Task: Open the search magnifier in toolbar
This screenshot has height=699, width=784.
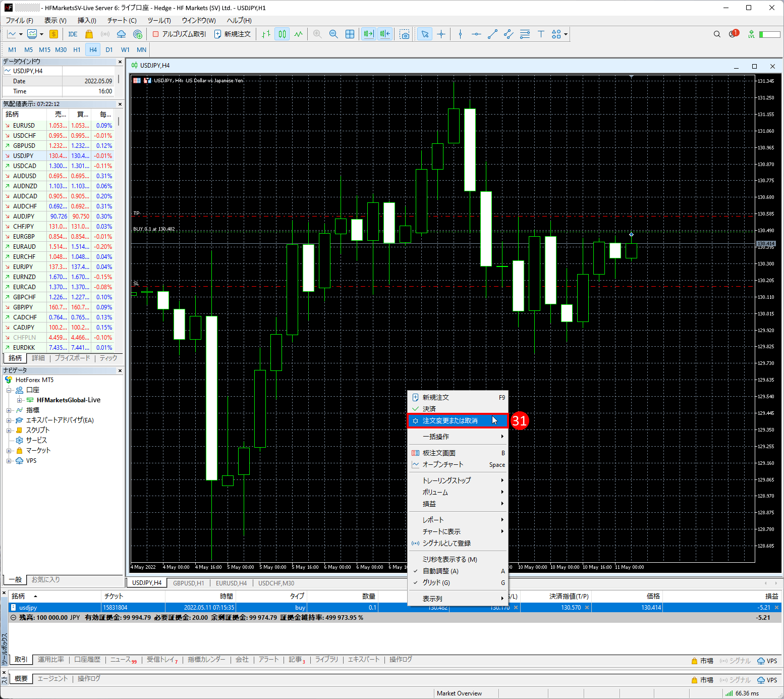Action: pyautogui.click(x=717, y=34)
